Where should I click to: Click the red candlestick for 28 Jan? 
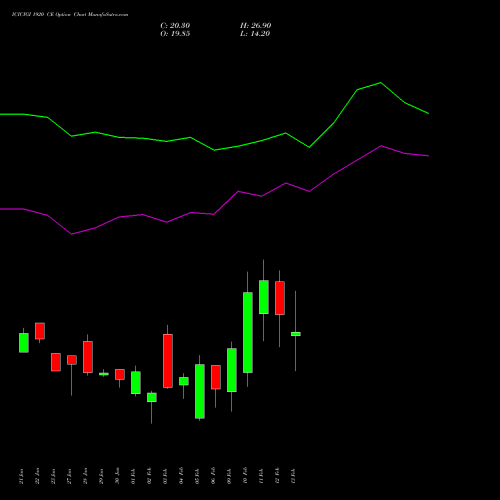point(88,357)
